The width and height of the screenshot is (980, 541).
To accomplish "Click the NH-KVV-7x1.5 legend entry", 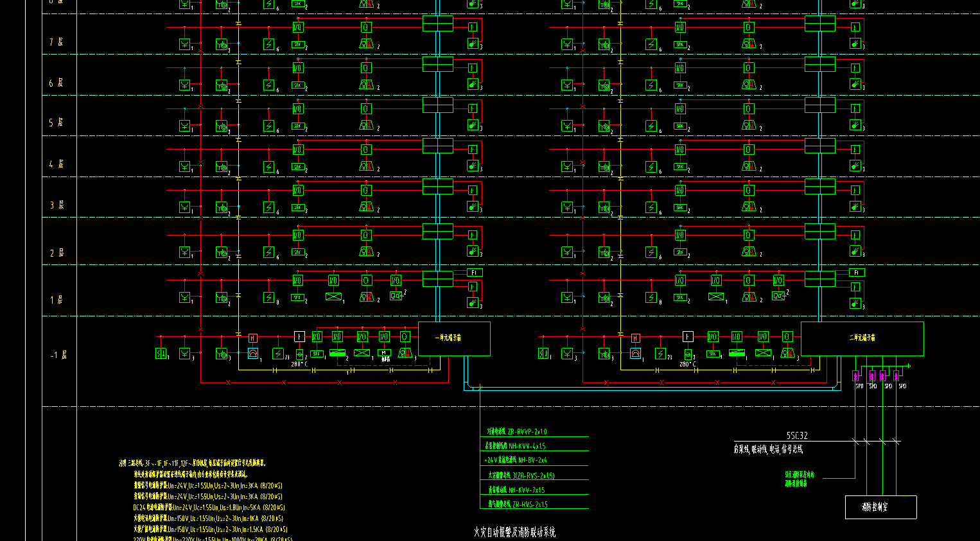I will click(x=516, y=490).
